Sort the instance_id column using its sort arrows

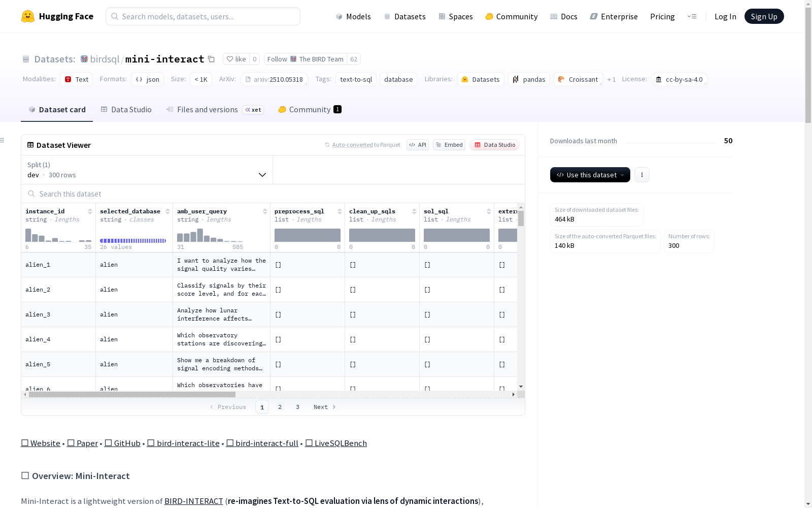90,211
